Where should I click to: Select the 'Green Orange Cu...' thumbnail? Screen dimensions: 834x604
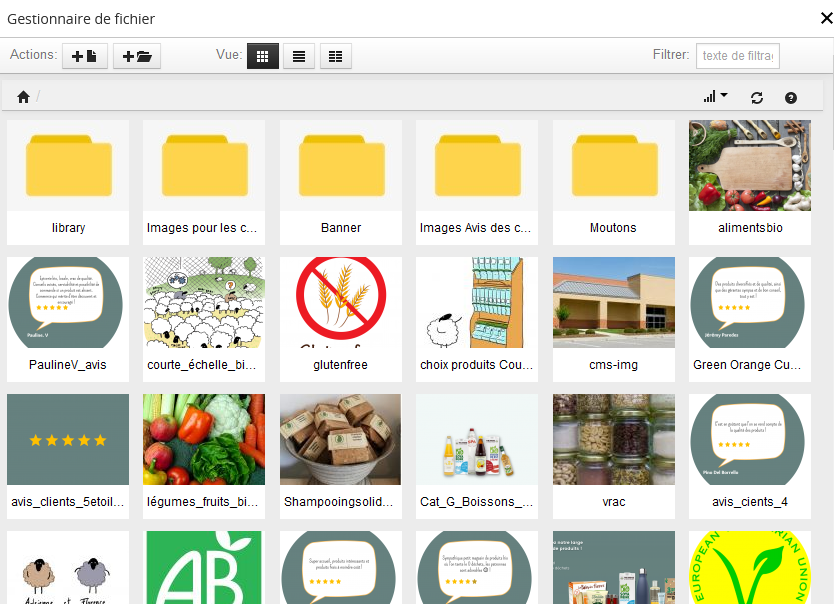click(750, 303)
